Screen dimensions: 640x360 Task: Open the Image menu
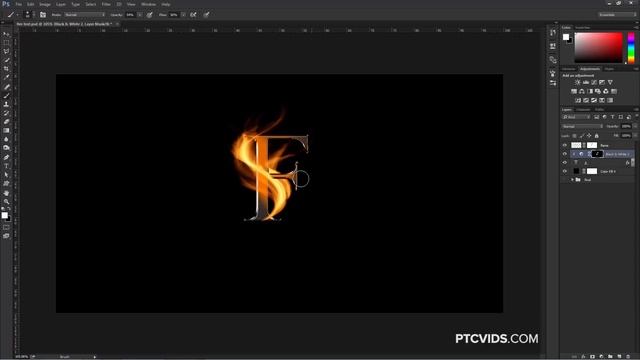pyautogui.click(x=45, y=4)
